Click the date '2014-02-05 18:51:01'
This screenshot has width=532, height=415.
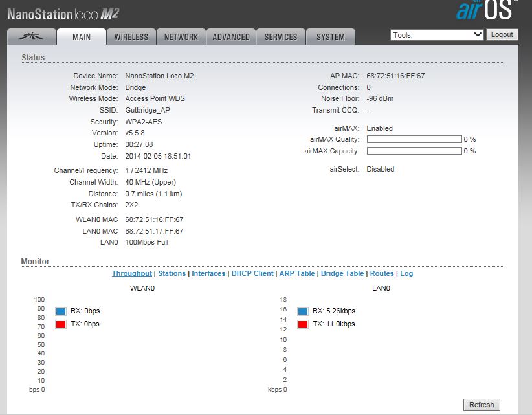(158, 156)
